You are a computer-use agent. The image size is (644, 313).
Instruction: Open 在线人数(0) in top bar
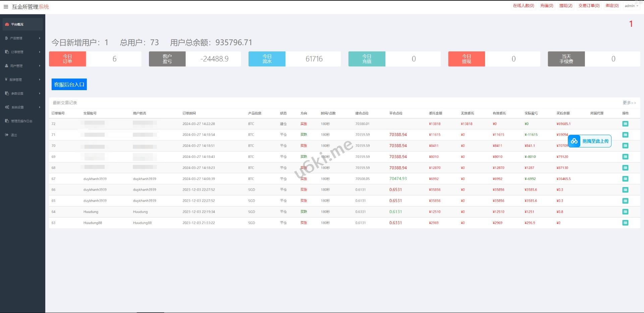pos(523,6)
